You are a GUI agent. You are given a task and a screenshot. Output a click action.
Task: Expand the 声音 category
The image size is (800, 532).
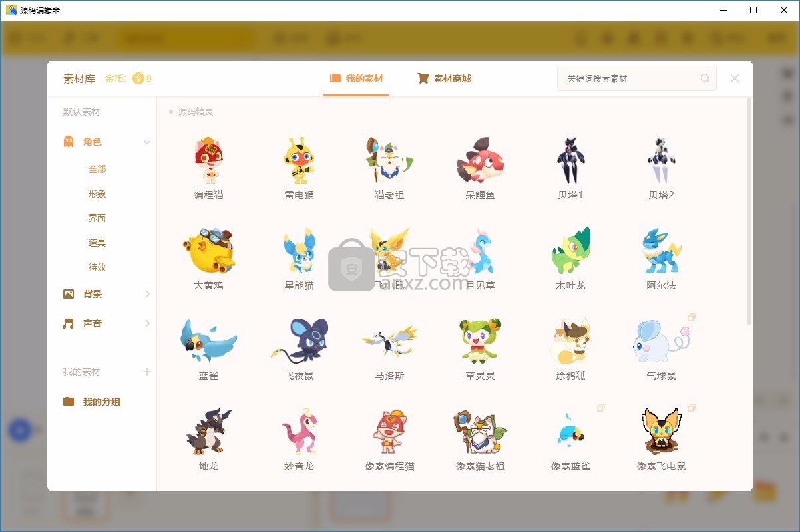click(147, 323)
